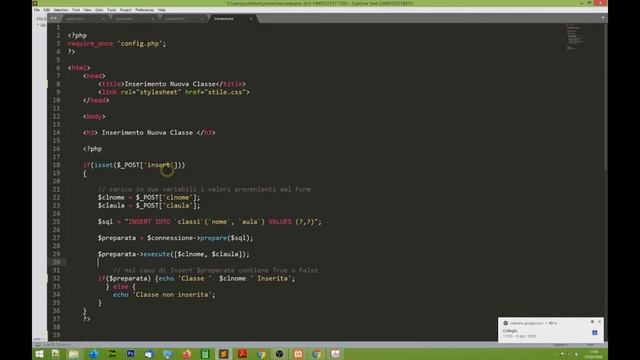Open red Adobe Acrobat taskbar icon
This screenshot has height=360, width=640.
[x=242, y=354]
